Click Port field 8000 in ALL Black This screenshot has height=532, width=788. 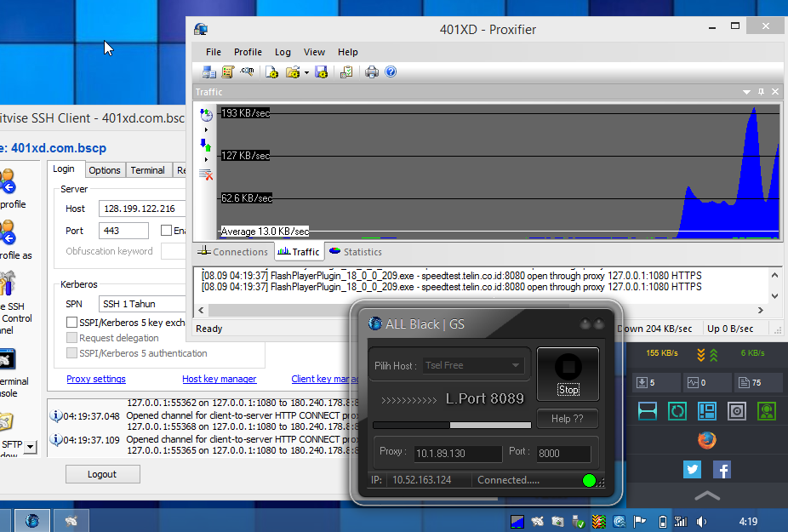pyautogui.click(x=562, y=454)
